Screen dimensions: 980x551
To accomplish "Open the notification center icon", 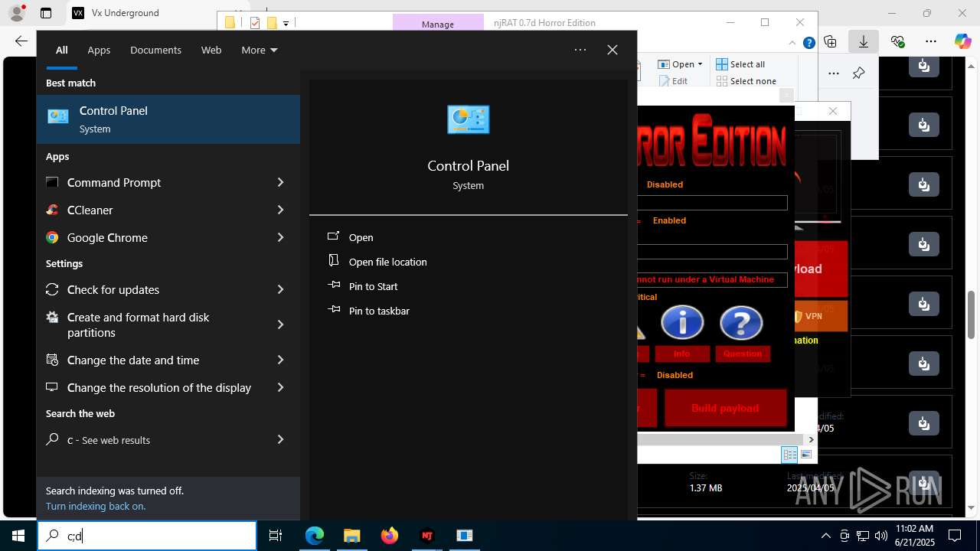I will 955,536.
